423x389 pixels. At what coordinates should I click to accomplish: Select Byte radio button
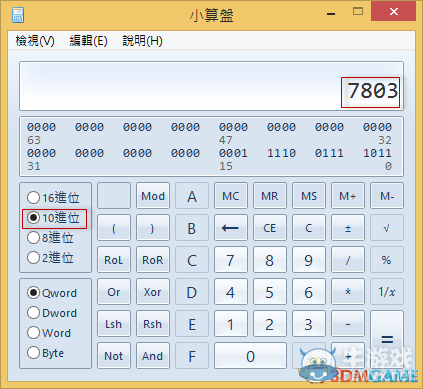tap(45, 353)
